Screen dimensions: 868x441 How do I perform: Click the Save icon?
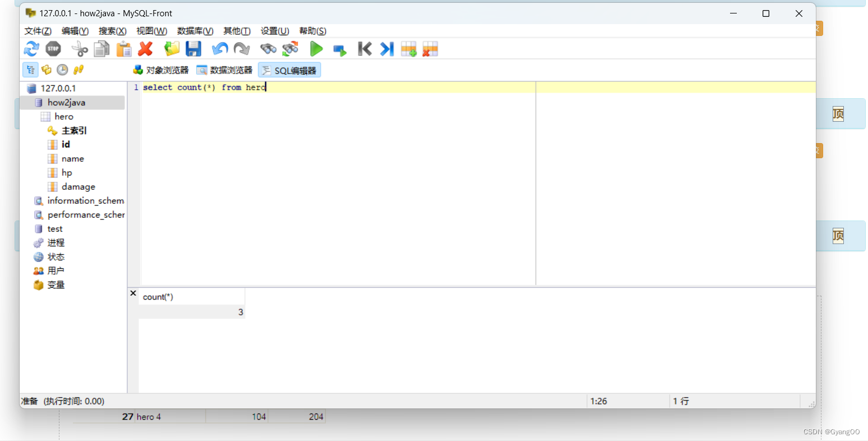pos(193,49)
